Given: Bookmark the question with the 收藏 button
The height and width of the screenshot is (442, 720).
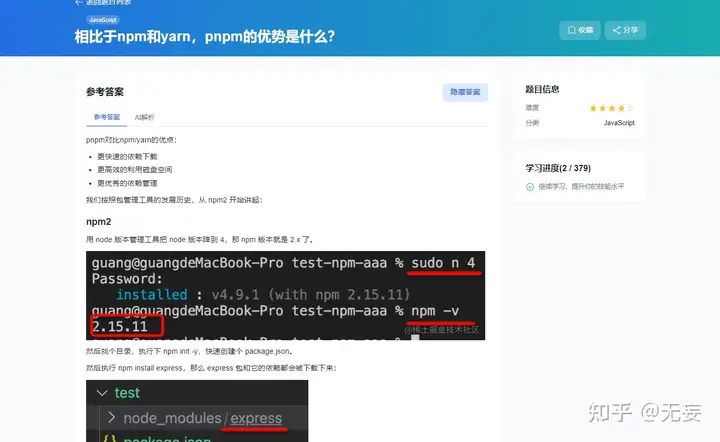Looking at the screenshot, I should coord(579,30).
